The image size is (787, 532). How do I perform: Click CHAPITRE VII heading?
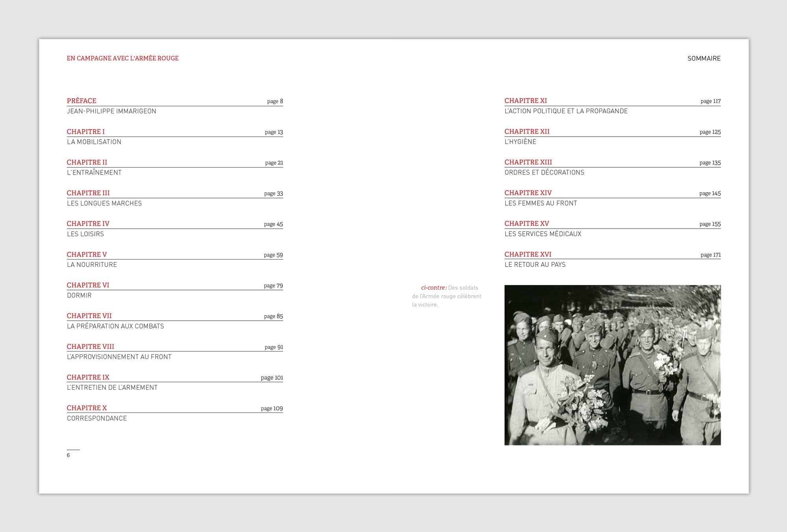coord(89,316)
